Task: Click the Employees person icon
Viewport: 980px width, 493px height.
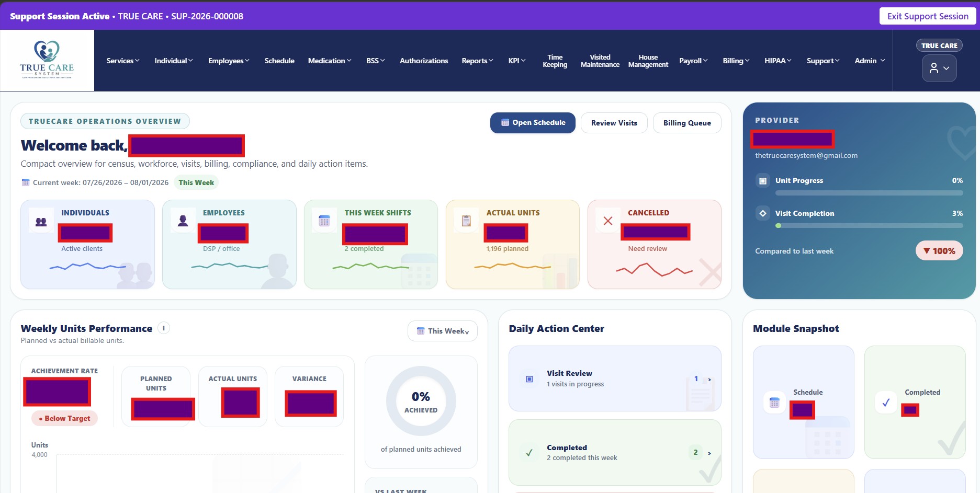Action: pyautogui.click(x=183, y=221)
